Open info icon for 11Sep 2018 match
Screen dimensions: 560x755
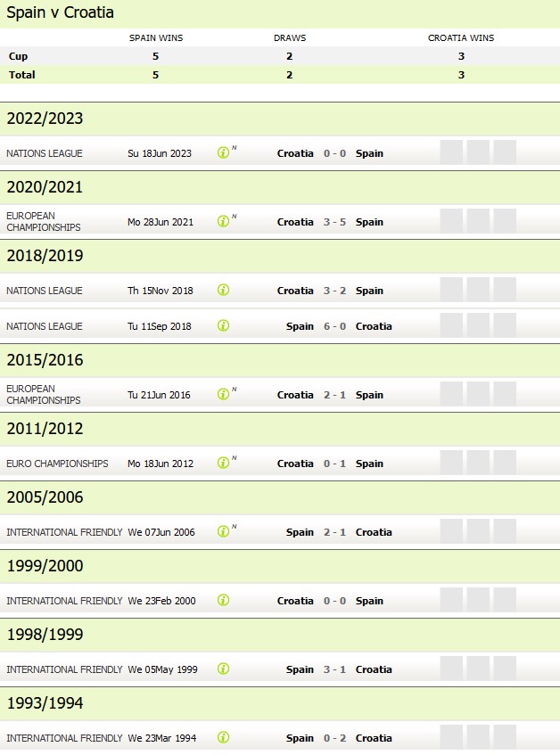223,326
